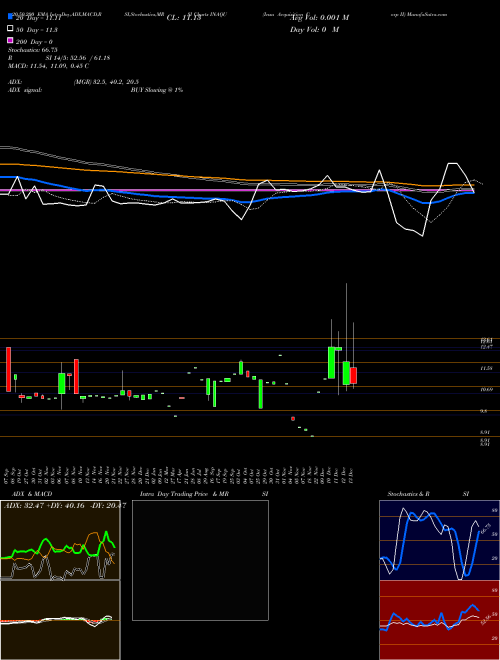Click the 11.38 price axis label
Viewport: 500px width, 660px height.
[x=486, y=368]
